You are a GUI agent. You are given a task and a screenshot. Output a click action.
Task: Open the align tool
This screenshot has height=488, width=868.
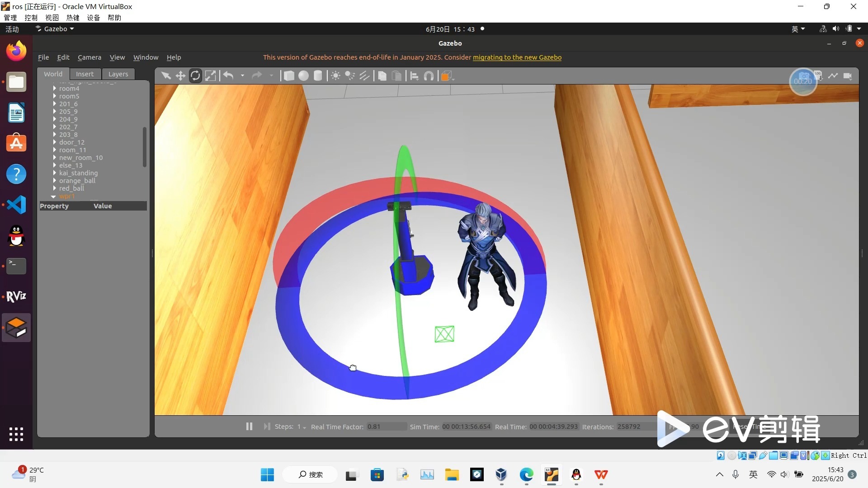coord(414,76)
